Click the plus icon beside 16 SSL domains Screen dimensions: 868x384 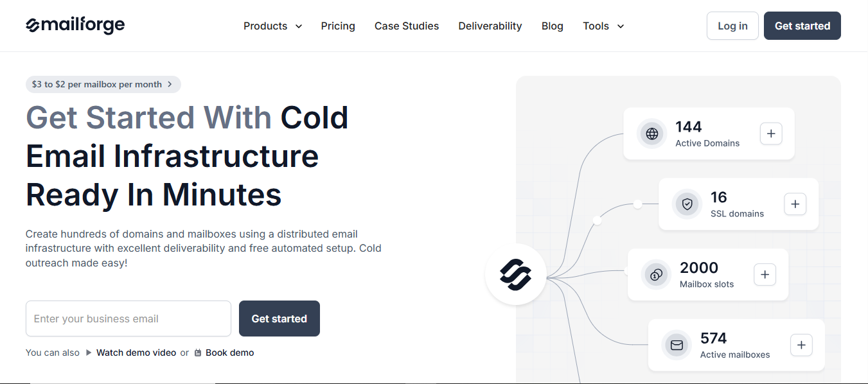tap(795, 204)
